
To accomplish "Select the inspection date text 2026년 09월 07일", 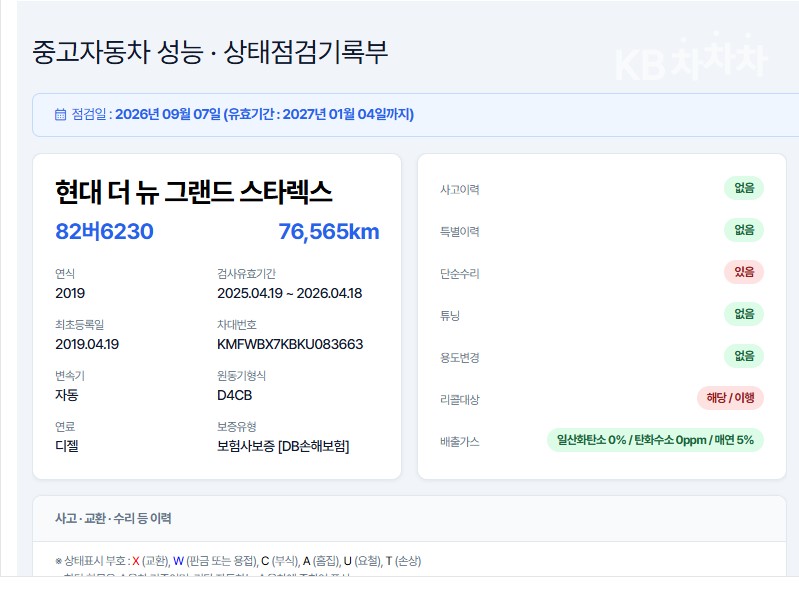I will tap(168, 114).
